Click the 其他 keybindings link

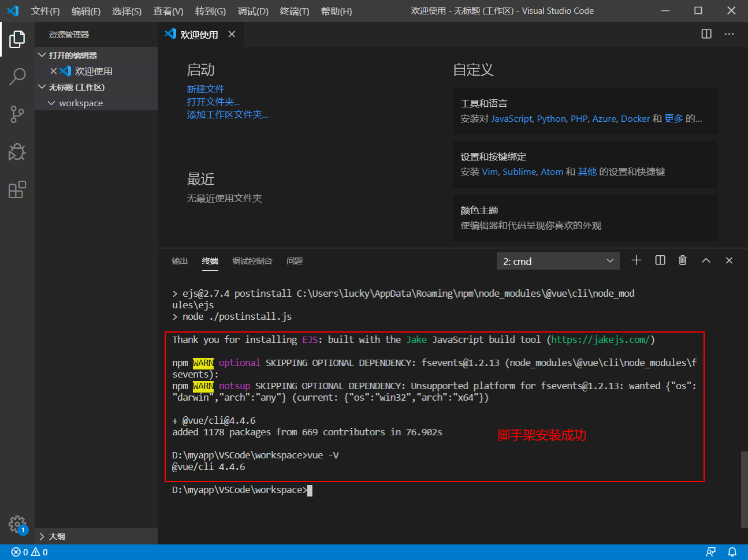coord(587,171)
